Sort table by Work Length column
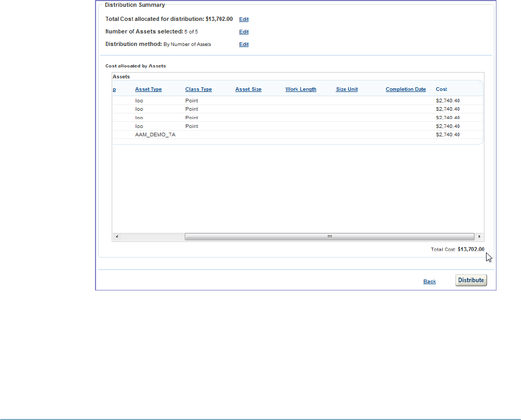The width and height of the screenshot is (521, 420). (x=301, y=89)
